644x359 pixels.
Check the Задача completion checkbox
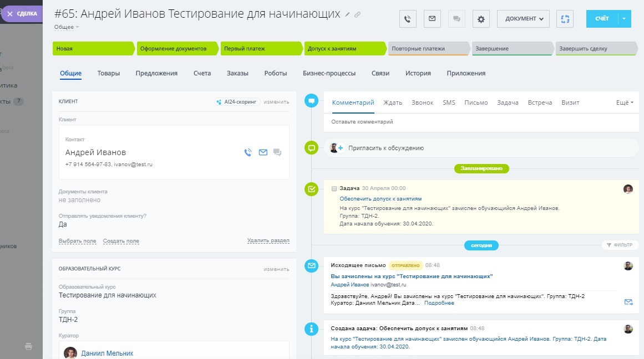[x=334, y=189]
